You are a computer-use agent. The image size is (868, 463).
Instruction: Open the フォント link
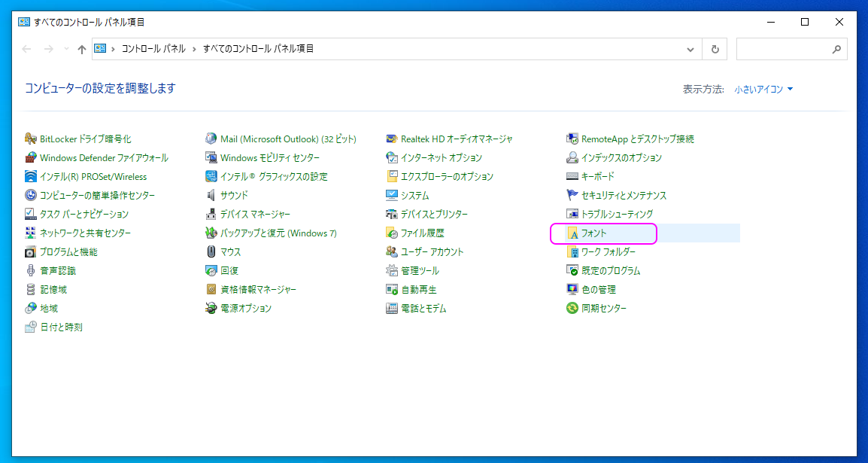594,233
